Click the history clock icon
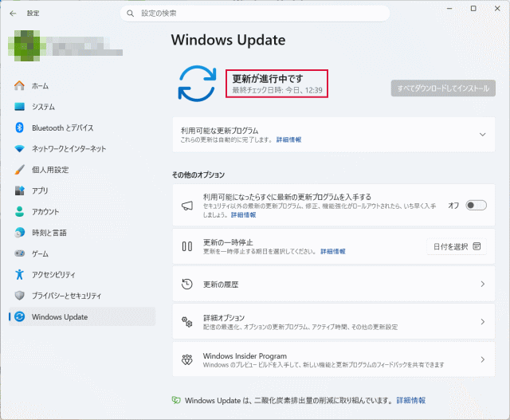The image size is (510, 420). click(x=187, y=284)
